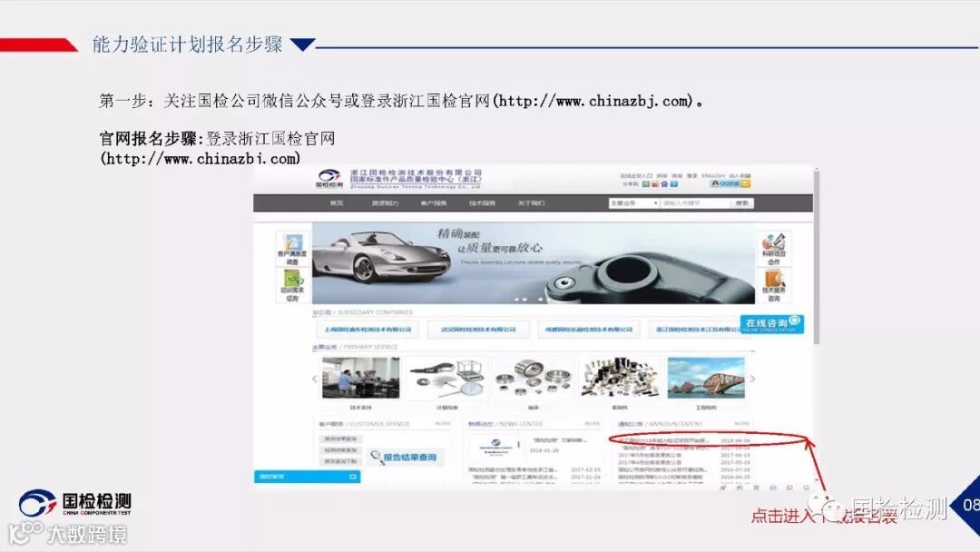Click the magnifier icon beside 报告结果查询
Screen dimensions: 980x552
coord(377,458)
